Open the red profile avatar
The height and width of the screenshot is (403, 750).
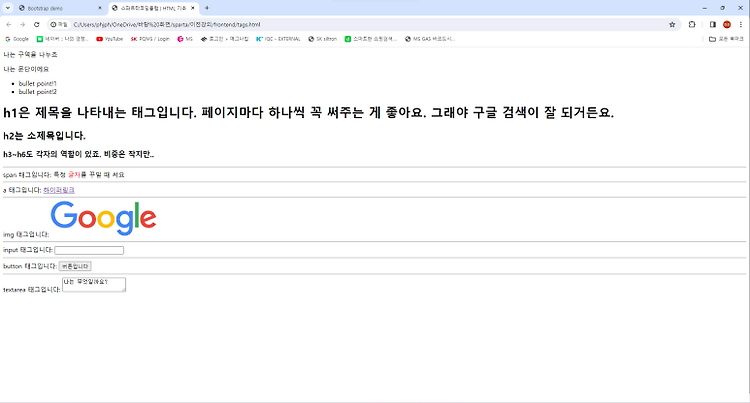(x=727, y=24)
